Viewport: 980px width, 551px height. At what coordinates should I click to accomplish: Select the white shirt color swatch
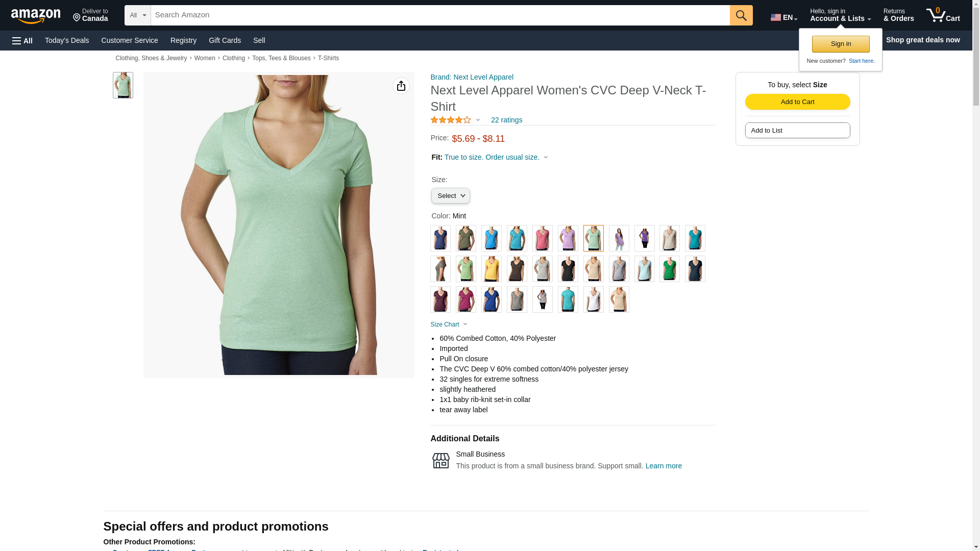[594, 299]
